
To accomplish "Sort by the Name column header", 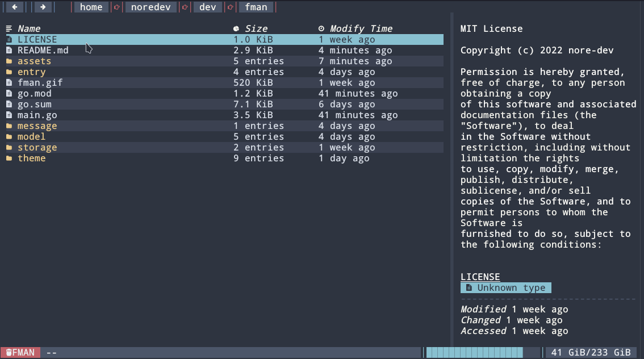I will click(x=29, y=29).
